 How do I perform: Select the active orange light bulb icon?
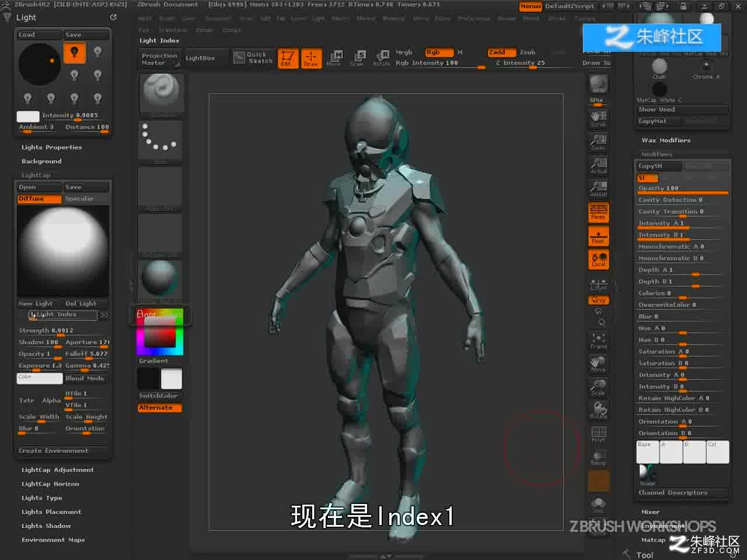point(74,52)
